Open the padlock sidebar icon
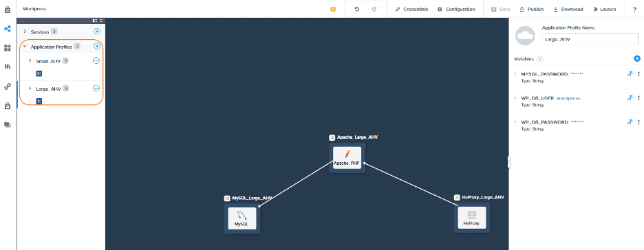The height and width of the screenshot is (250, 644). tap(8, 106)
